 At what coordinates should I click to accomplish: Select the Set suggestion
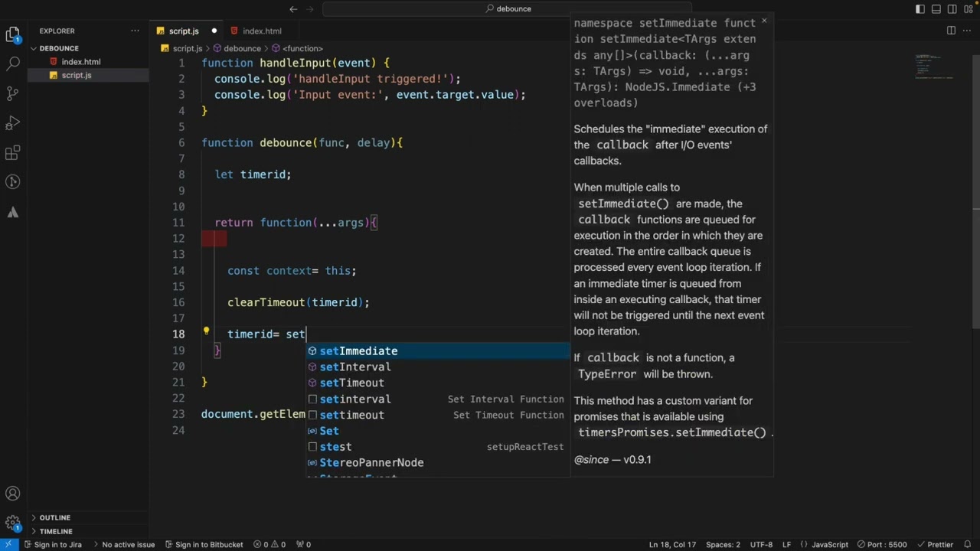coord(438,431)
